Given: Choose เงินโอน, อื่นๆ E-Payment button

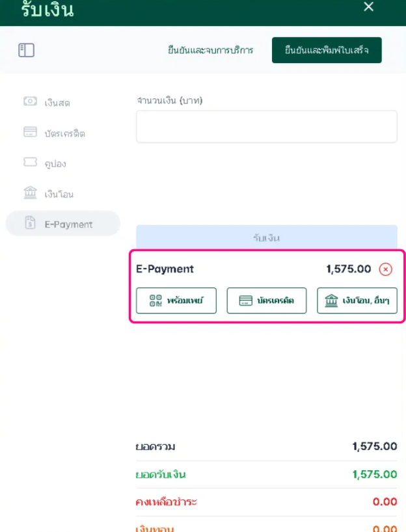Looking at the screenshot, I should [x=357, y=300].
